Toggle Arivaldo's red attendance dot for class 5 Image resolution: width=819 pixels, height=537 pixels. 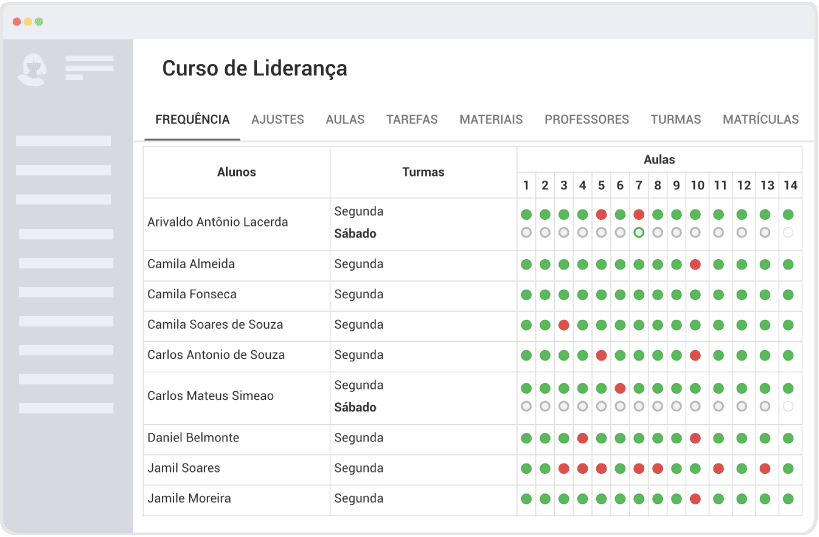coord(601,214)
